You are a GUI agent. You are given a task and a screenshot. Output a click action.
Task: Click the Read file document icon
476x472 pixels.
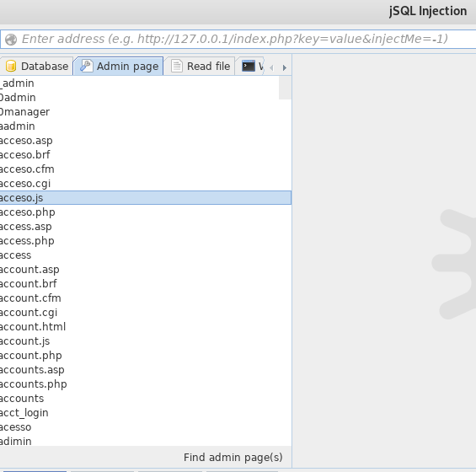click(177, 66)
